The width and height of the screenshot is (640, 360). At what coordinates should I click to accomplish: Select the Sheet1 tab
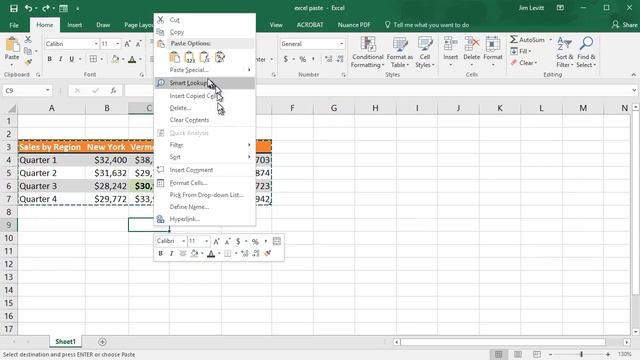65,342
